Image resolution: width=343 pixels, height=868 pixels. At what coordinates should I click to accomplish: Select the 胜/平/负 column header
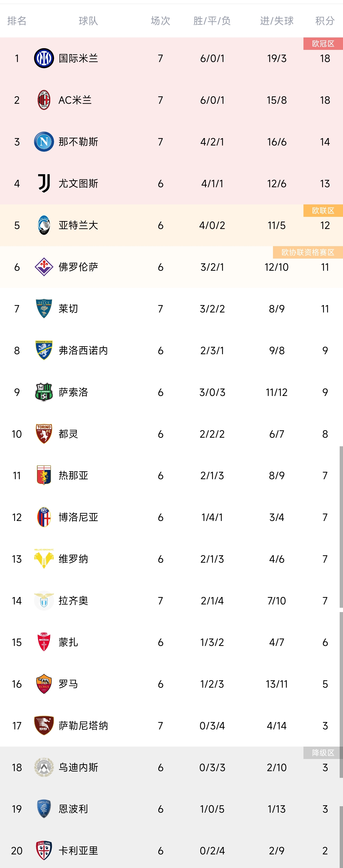coord(212,21)
